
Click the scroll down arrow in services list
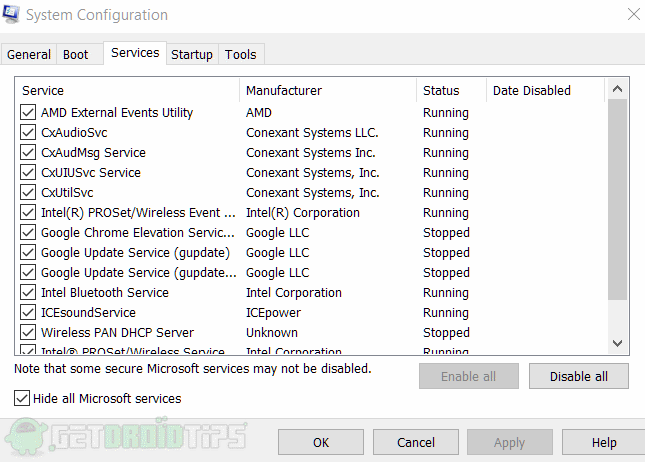coord(618,342)
